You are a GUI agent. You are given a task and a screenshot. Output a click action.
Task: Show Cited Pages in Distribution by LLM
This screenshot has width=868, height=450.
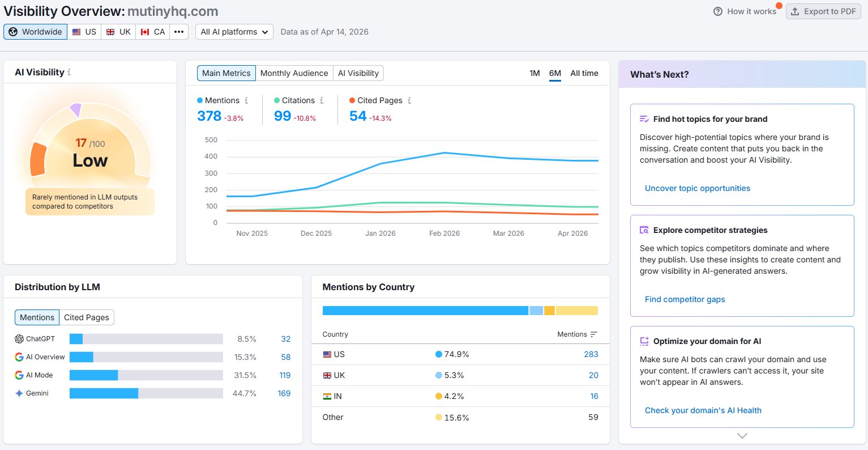coord(87,317)
